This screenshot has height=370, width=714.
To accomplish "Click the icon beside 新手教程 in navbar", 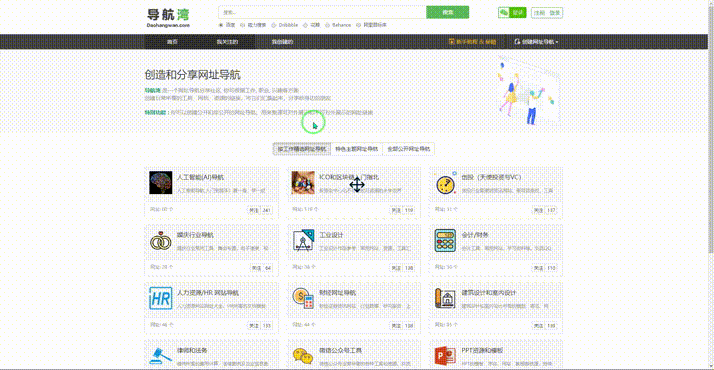I will (x=452, y=41).
